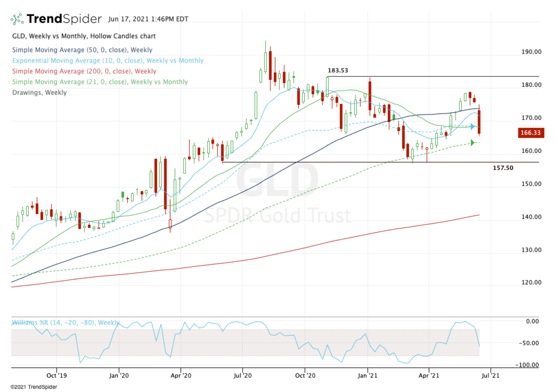Select the timestamp Jun 17, 2021 1:46PM EDT

click(x=148, y=19)
